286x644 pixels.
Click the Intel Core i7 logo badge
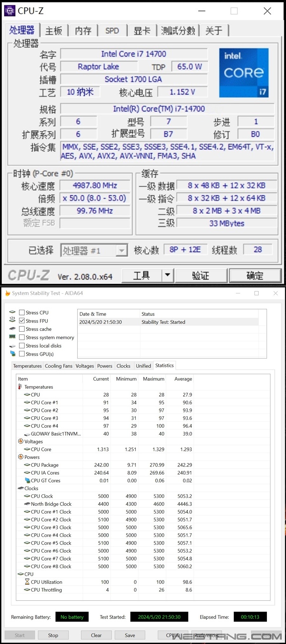coord(244,73)
